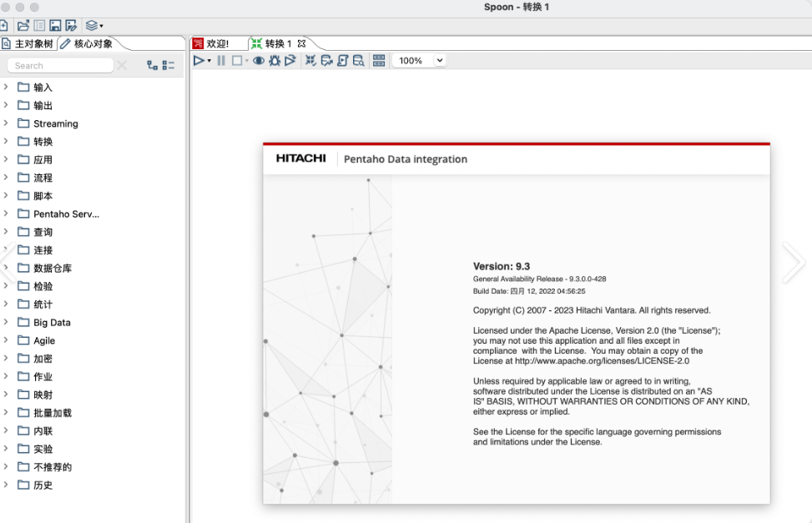Open the perspectives layers dropdown

[x=94, y=25]
